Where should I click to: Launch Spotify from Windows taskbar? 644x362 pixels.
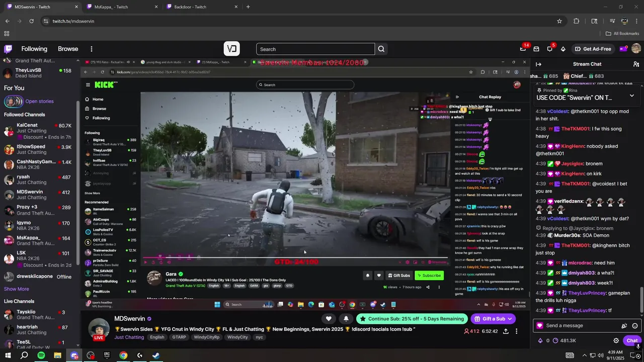click(x=41, y=355)
